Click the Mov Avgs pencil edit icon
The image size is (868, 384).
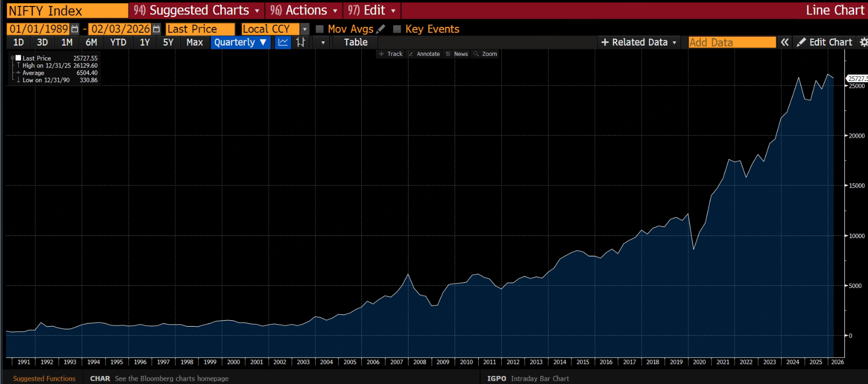coord(381,29)
